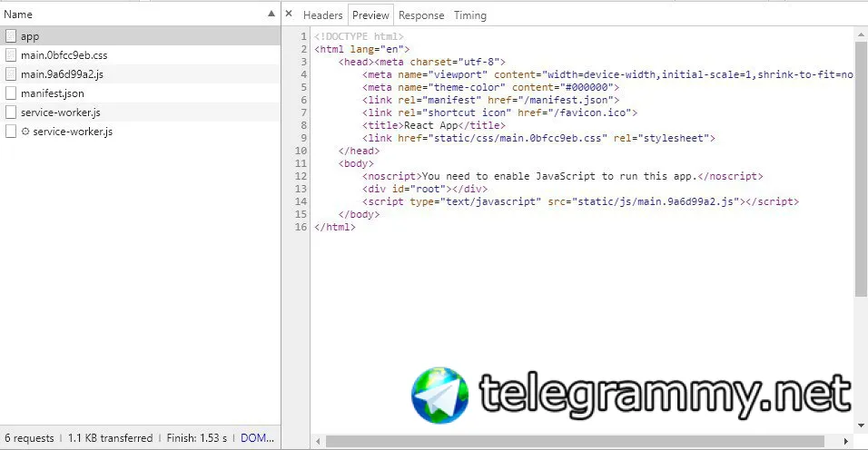Click horizontal scrollbar left arrow
The height and width of the screenshot is (450, 868).
click(319, 441)
